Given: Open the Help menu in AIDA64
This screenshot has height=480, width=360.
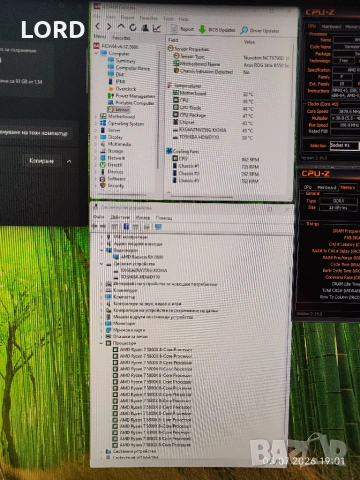Looking at the screenshot, I should click(184, 19).
